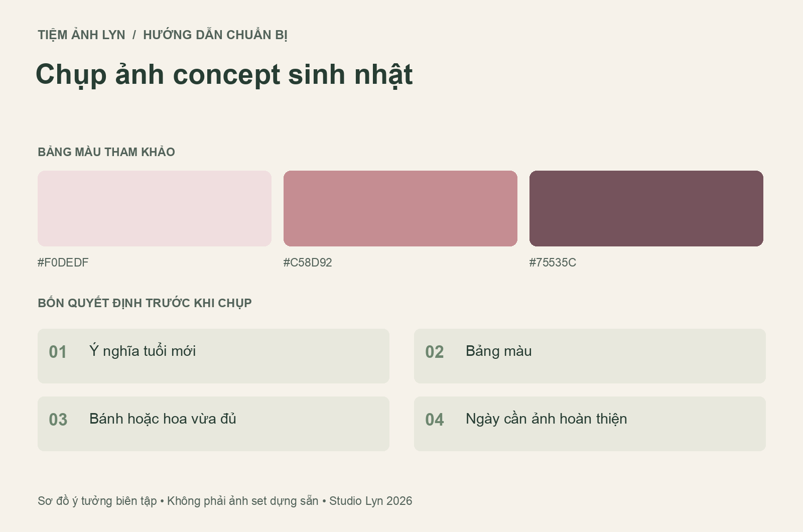Click the footer text 'Sơ đồ ý tưởng biên tập'
This screenshot has height=532, width=803.
tap(97, 501)
